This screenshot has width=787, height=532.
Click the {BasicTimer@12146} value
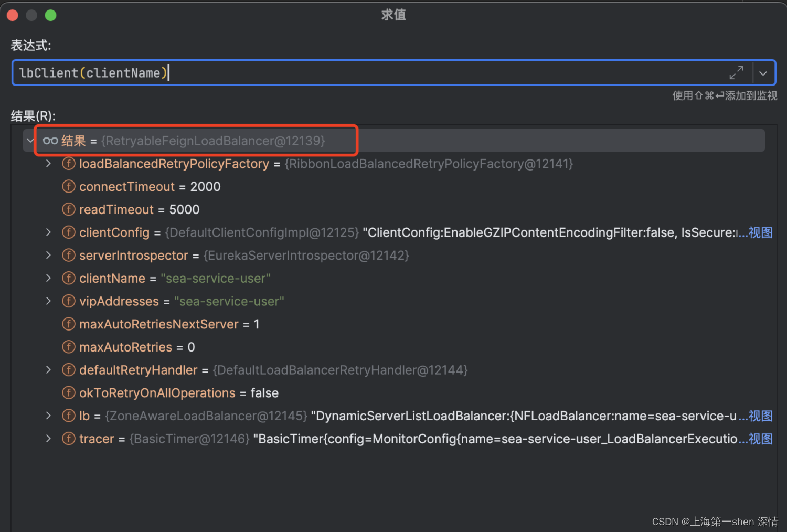[189, 439]
